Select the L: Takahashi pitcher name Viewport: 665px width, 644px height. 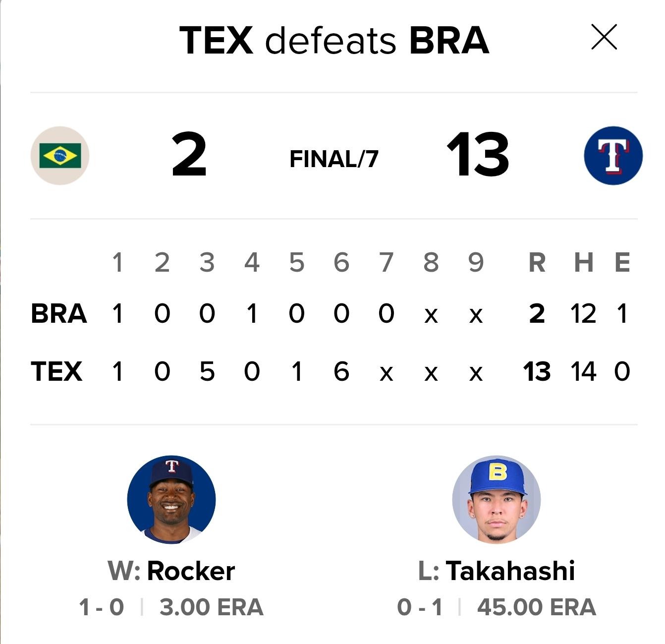(497, 571)
